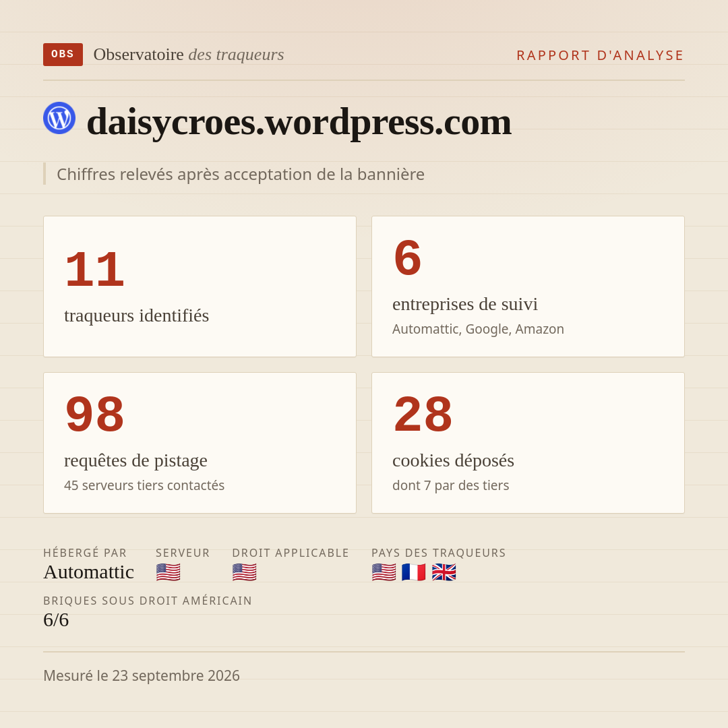Click the Mesuré le 23 septembre 2026 date

[142, 675]
